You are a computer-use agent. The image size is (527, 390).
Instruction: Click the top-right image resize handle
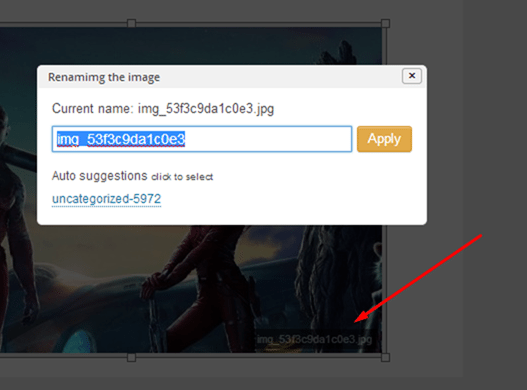click(x=386, y=24)
